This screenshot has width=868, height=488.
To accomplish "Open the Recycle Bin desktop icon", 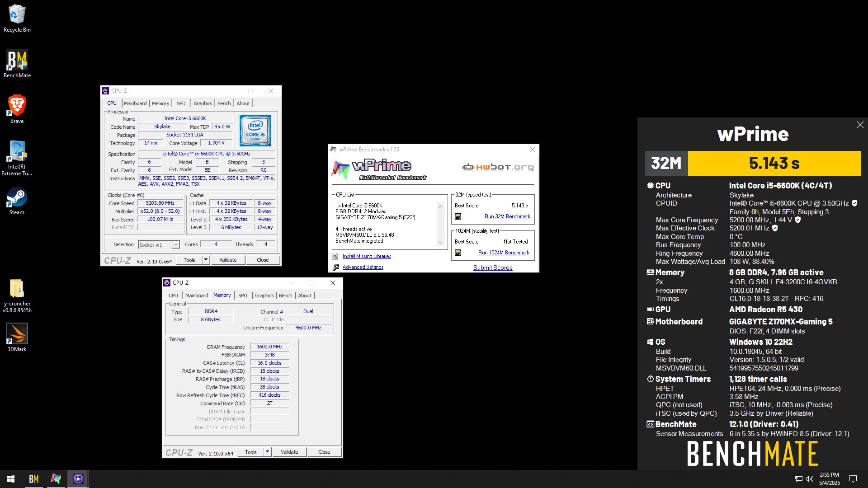I will pos(17,18).
